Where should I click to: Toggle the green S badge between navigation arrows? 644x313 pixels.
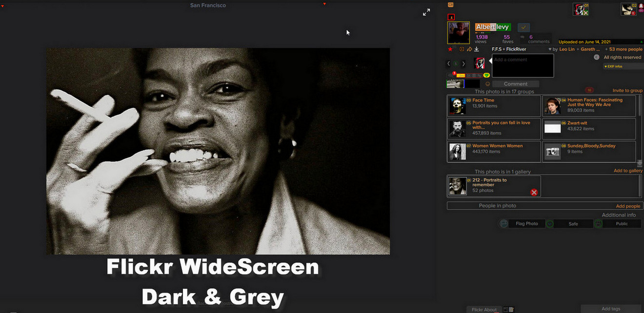(x=455, y=63)
